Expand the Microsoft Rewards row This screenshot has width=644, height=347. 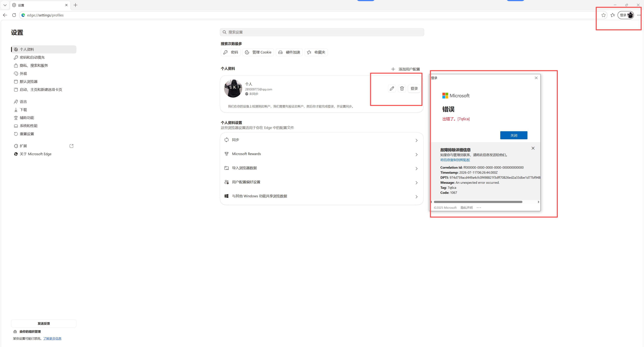coord(321,154)
